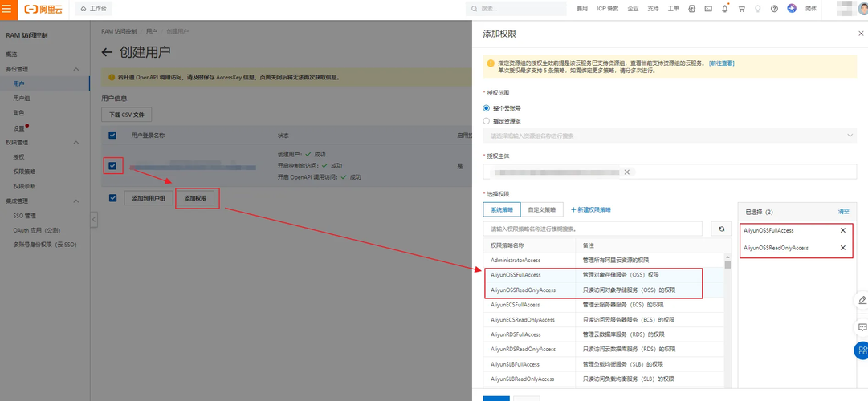The height and width of the screenshot is (401, 868).
Task: Open the 支持 menu
Action: pyautogui.click(x=654, y=9)
